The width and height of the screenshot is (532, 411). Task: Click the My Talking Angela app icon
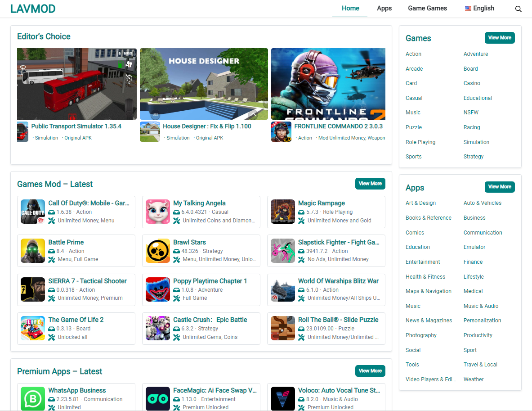158,212
